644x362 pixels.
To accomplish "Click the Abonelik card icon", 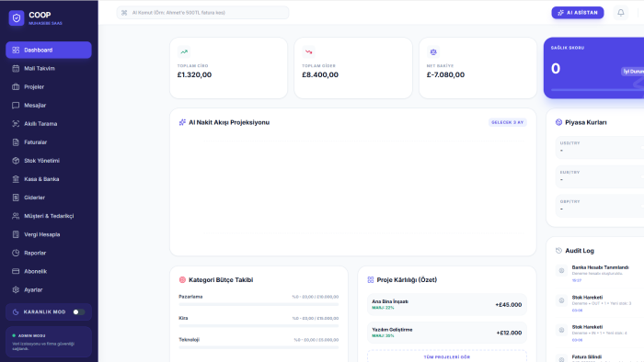I will (x=16, y=271).
